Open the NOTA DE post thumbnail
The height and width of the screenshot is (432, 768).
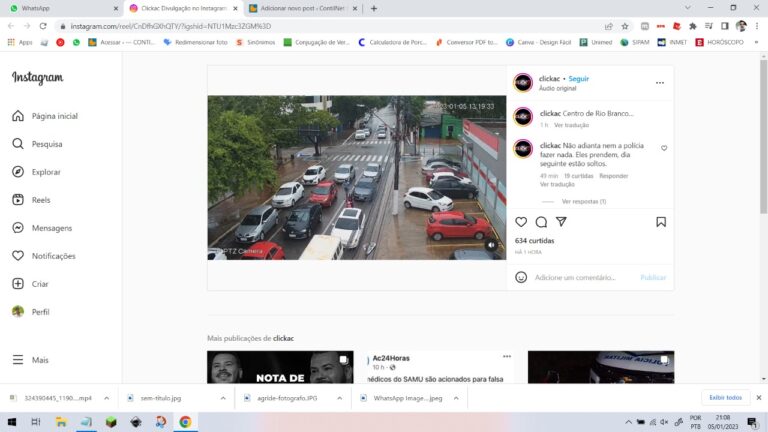(x=280, y=367)
